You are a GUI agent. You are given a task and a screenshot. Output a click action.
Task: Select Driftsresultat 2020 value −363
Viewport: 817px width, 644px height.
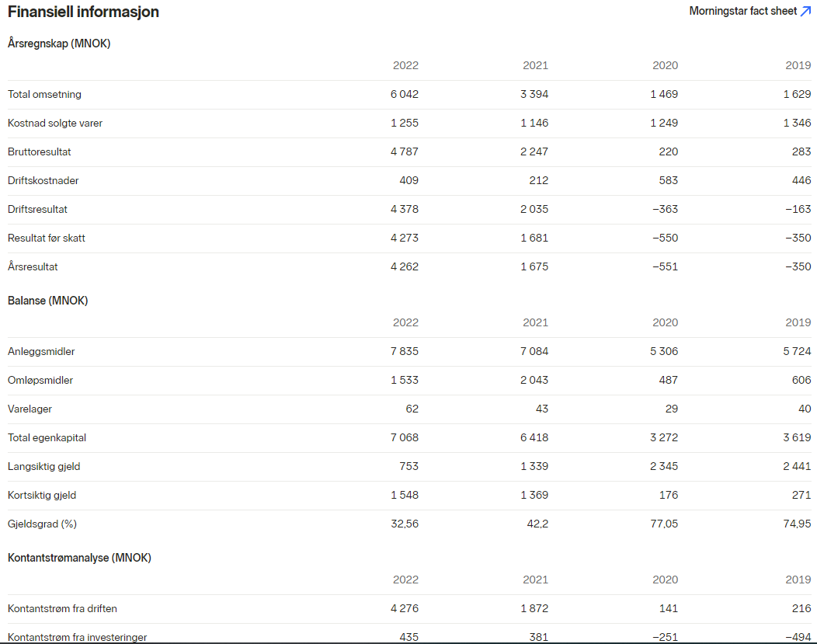tap(666, 209)
